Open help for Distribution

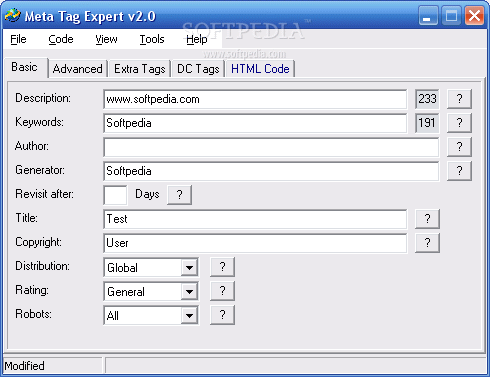(222, 267)
